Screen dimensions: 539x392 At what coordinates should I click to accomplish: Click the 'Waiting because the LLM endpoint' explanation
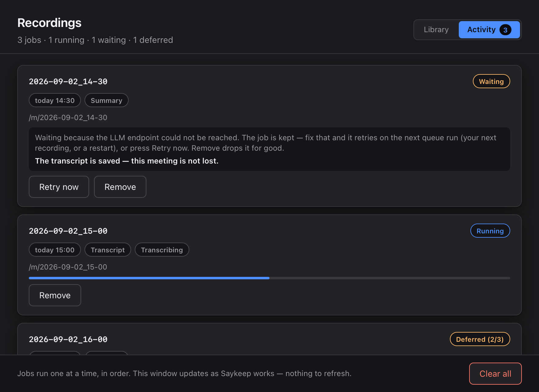tap(266, 143)
